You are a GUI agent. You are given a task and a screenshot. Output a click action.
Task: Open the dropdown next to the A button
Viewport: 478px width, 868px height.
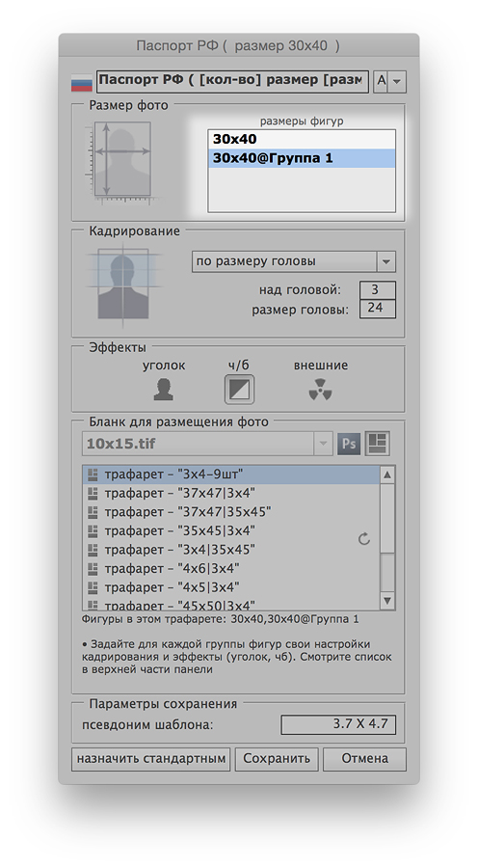pyautogui.click(x=397, y=81)
